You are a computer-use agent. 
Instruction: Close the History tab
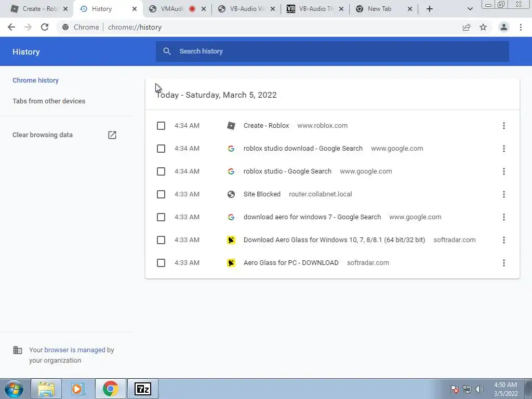click(135, 9)
